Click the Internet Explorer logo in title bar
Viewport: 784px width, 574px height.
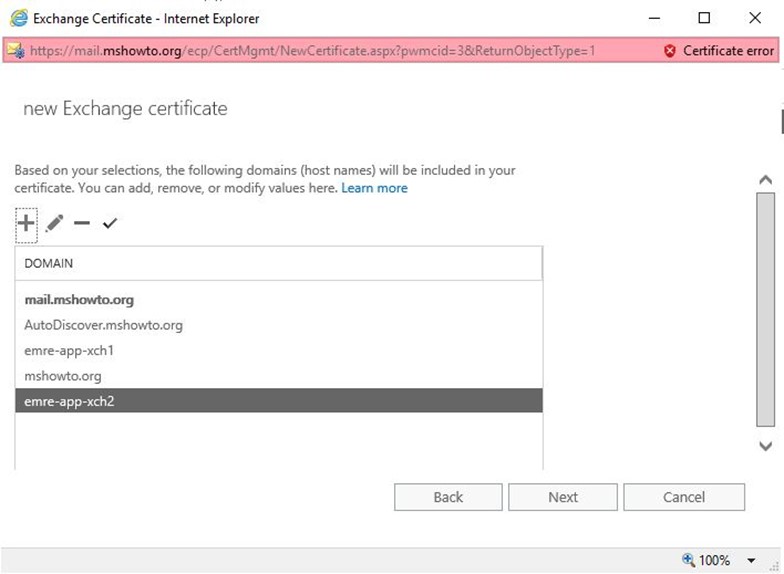click(19, 18)
